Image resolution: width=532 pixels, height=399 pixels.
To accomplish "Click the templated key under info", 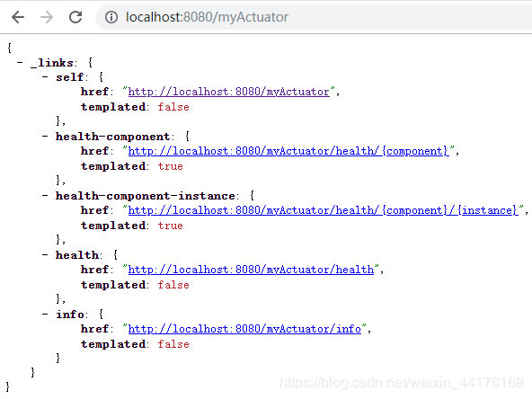I will coord(113,344).
